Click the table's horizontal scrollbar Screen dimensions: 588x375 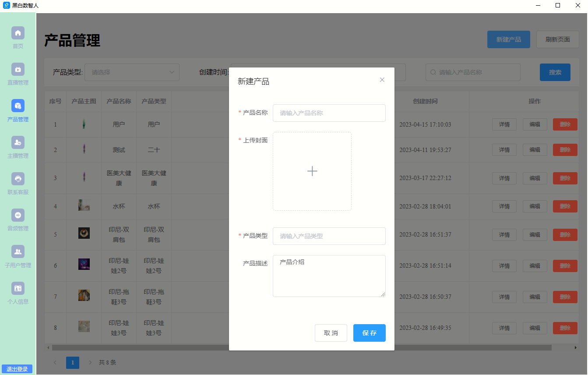coord(302,348)
